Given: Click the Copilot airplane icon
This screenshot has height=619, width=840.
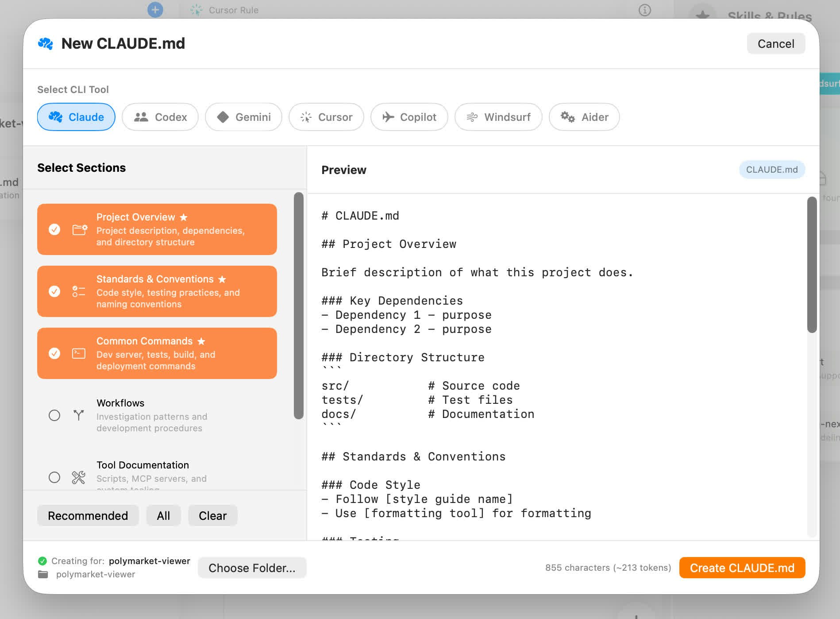Looking at the screenshot, I should (389, 117).
